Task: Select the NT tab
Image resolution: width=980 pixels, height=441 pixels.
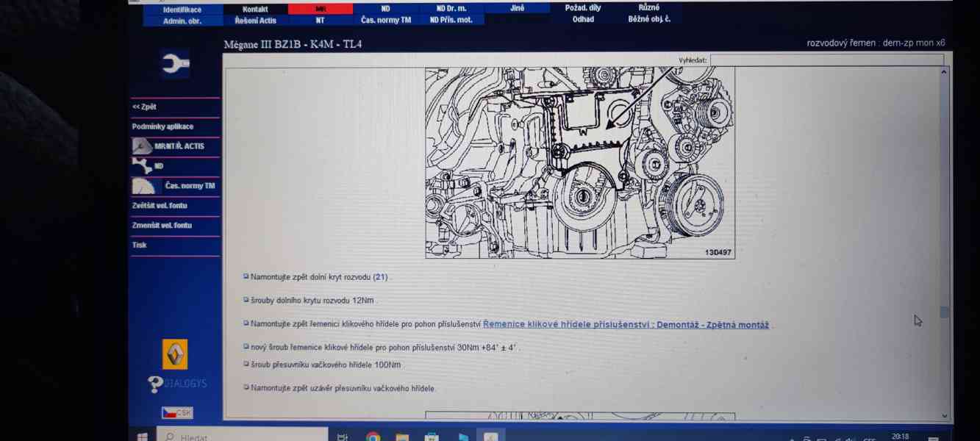Action: point(321,21)
